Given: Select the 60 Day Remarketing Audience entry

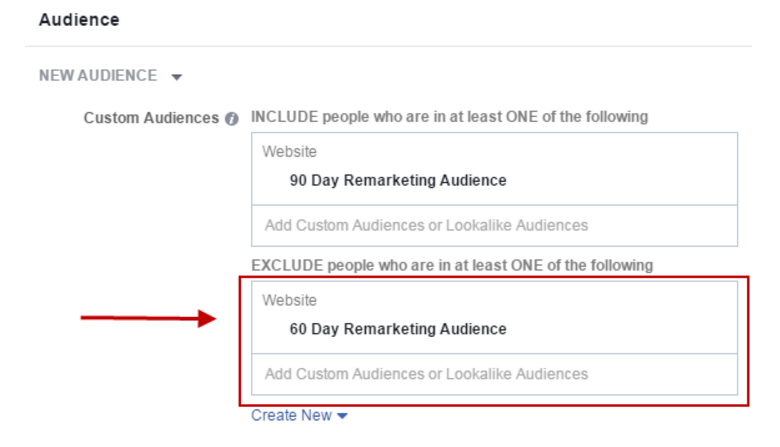Looking at the screenshot, I should [398, 329].
